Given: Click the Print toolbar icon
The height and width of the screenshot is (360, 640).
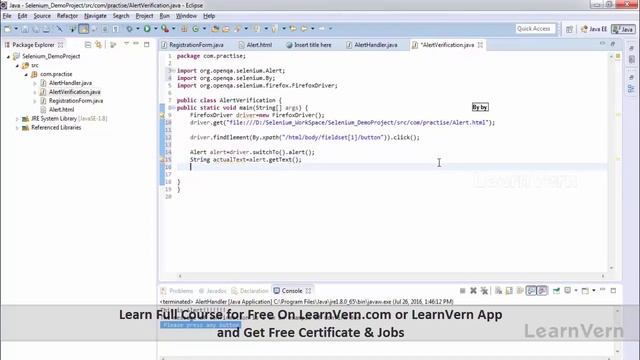Looking at the screenshot, I should [x=47, y=29].
